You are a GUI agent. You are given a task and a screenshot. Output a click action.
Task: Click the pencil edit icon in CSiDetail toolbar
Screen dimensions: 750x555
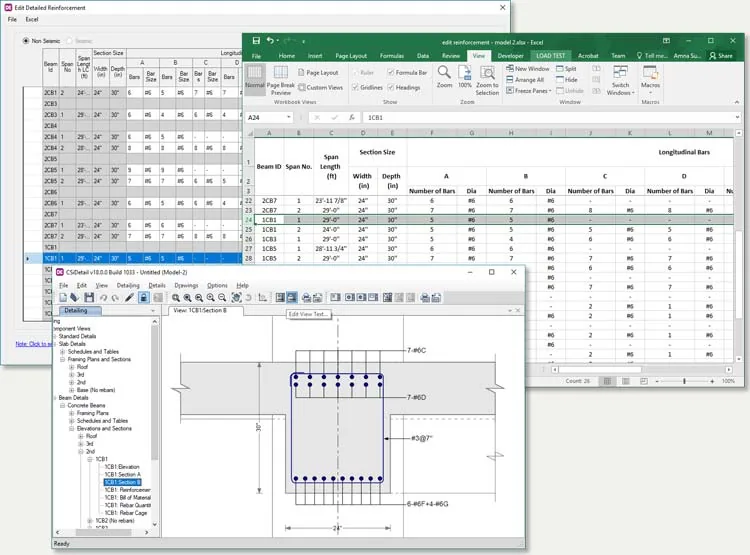[129, 298]
